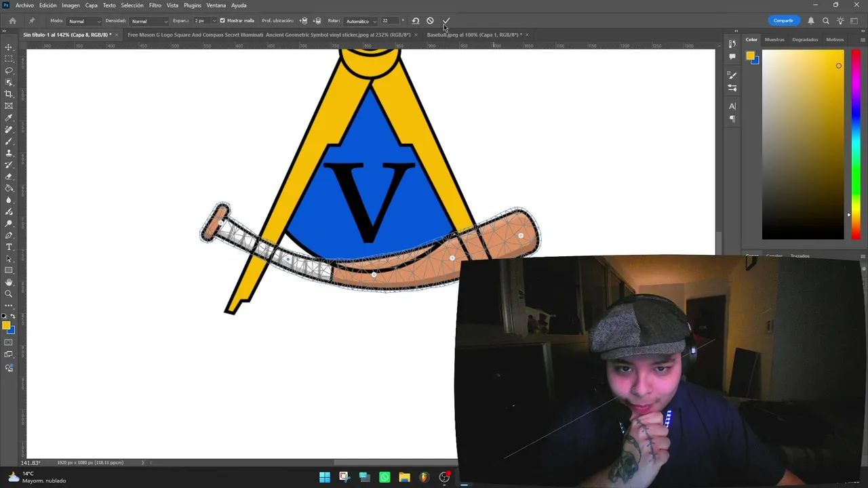The width and height of the screenshot is (868, 488).
Task: Open the Brush Settings panel icon
Action: coord(732,75)
